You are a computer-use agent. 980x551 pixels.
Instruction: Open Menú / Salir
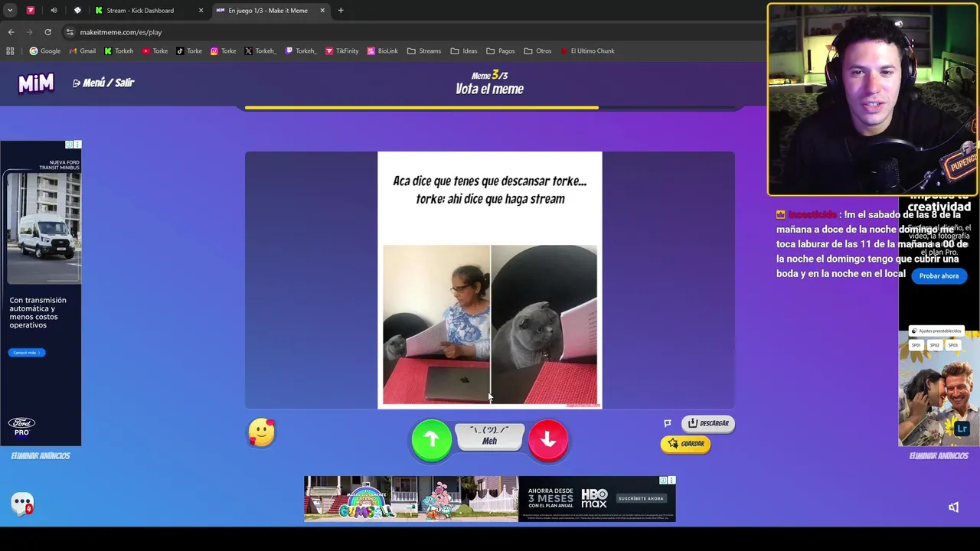point(103,83)
